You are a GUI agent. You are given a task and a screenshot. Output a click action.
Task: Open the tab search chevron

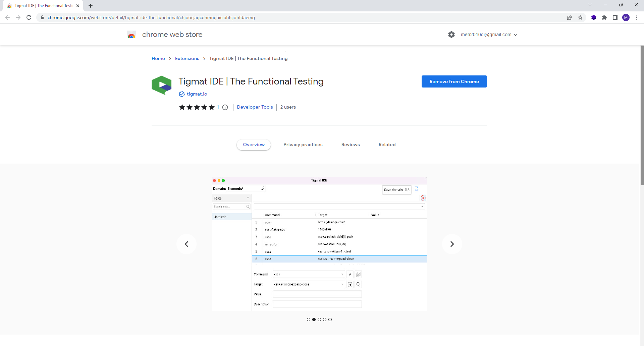point(590,5)
